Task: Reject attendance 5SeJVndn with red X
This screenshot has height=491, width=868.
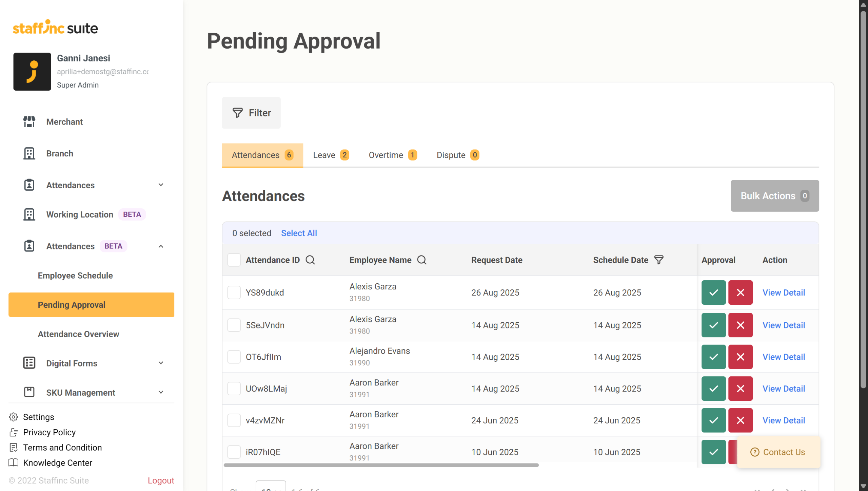Action: 740,325
